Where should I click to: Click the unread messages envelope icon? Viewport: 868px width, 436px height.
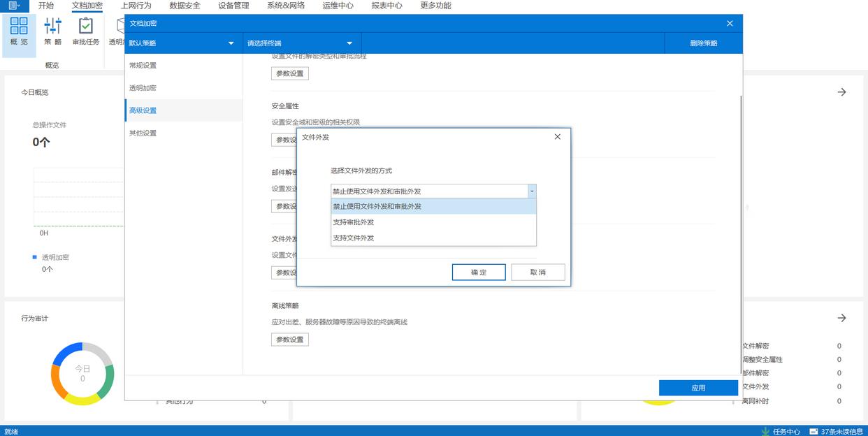pyautogui.click(x=813, y=431)
